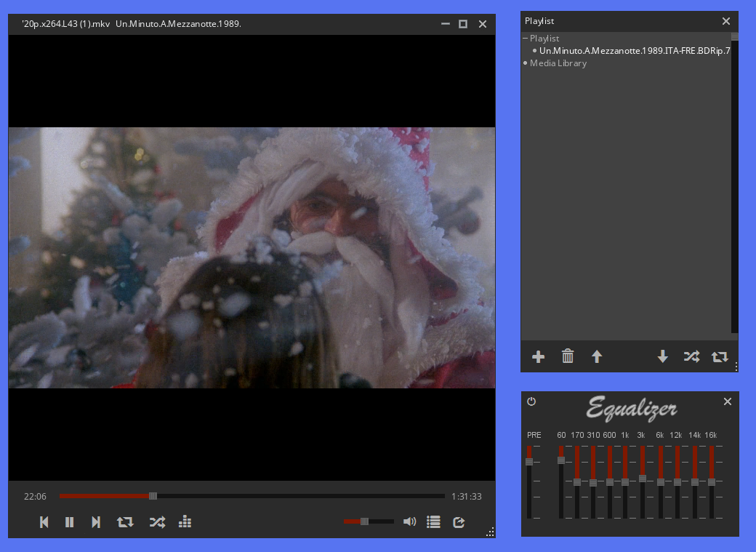Click the 1k equalizer band slider
Viewport: 756px width, 552px height.
pos(625,482)
